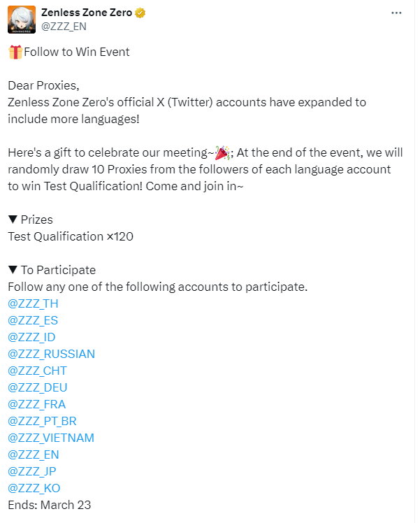Image resolution: width=420 pixels, height=523 pixels.
Task: Click the Zenless Zone Zero profile avatar
Action: (22, 20)
